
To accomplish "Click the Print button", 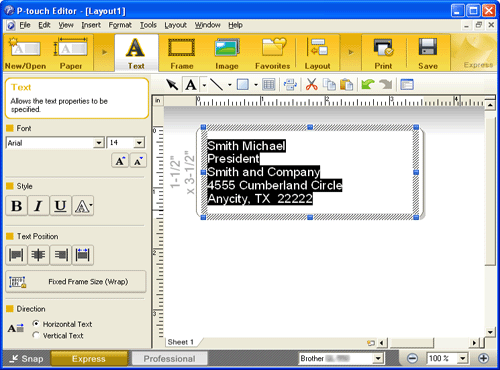I will click(383, 53).
